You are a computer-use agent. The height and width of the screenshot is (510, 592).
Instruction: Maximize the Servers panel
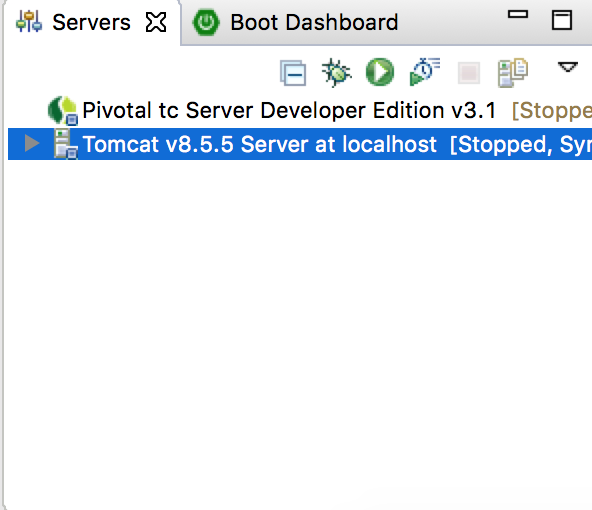pyautogui.click(x=562, y=20)
